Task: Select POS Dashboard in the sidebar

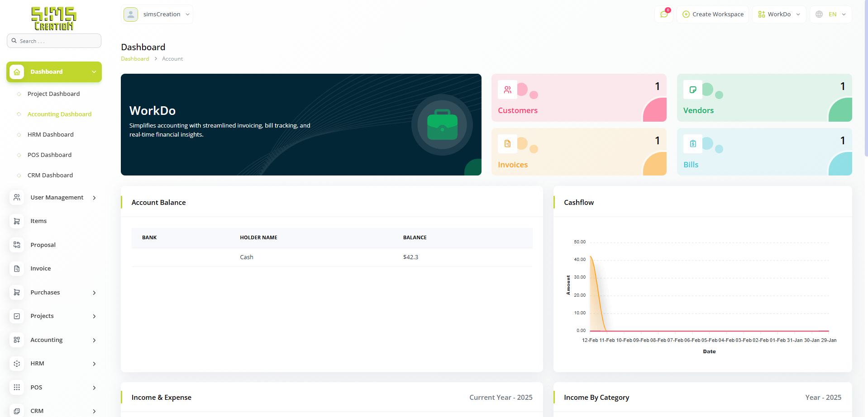Action: pyautogui.click(x=49, y=155)
